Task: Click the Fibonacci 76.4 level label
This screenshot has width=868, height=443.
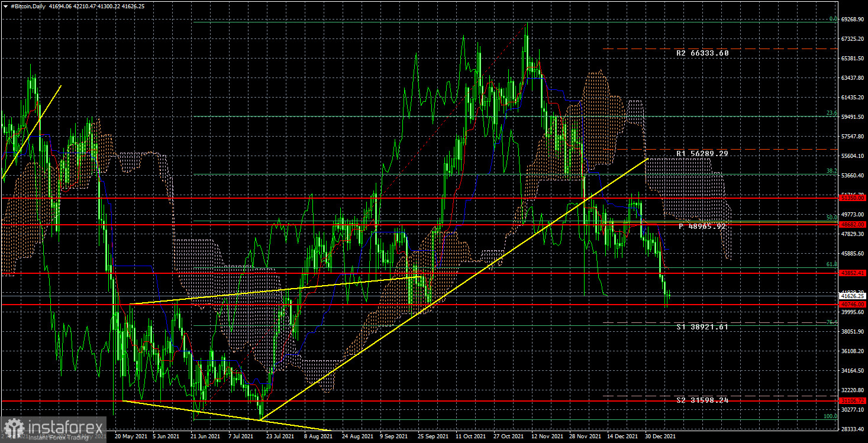Action: (x=832, y=323)
